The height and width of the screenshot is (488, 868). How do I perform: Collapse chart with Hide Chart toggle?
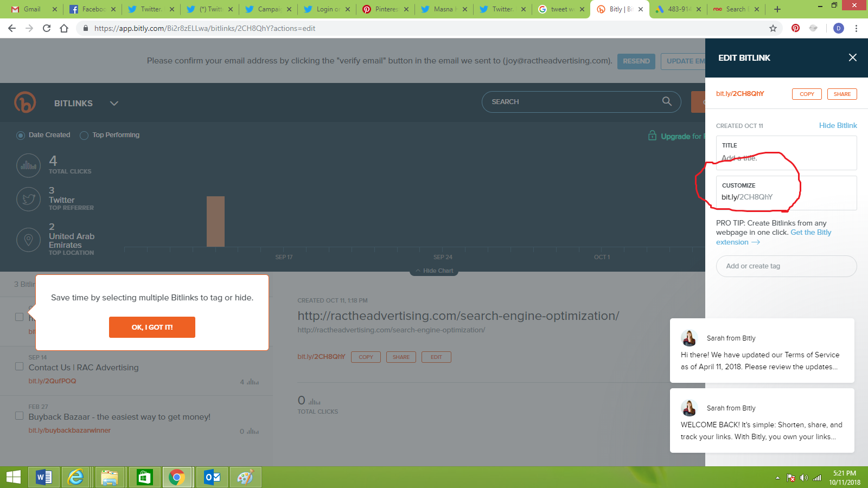[434, 271]
